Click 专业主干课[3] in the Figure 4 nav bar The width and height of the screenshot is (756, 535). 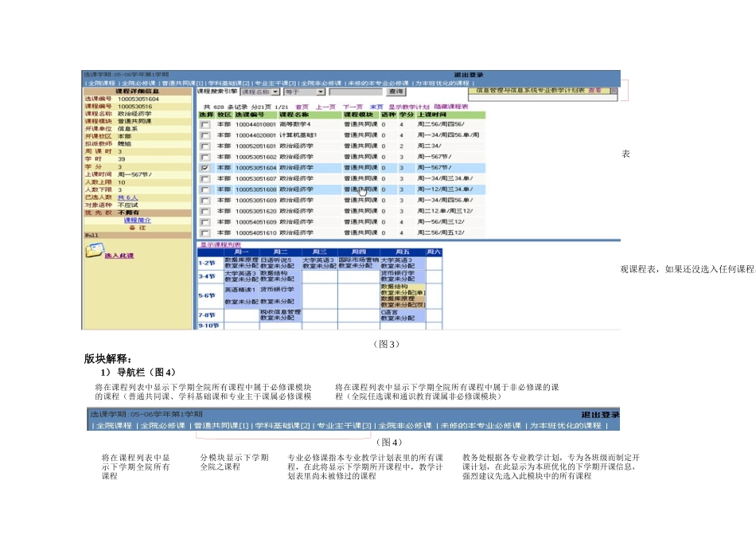345,425
